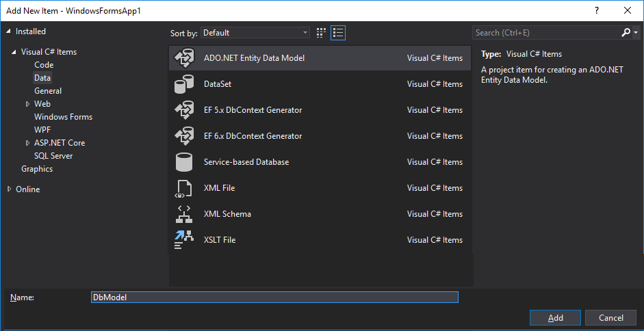
Task: Switch to small icons grid view
Action: point(322,33)
